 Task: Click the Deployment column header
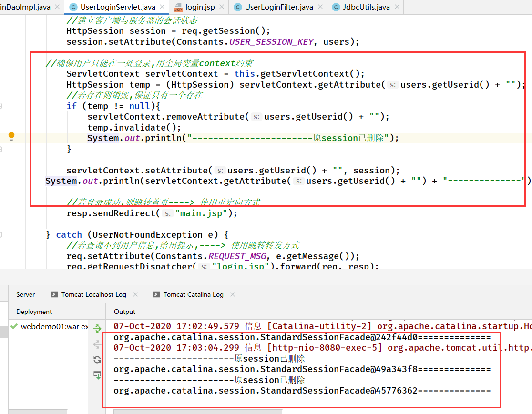[x=34, y=312]
